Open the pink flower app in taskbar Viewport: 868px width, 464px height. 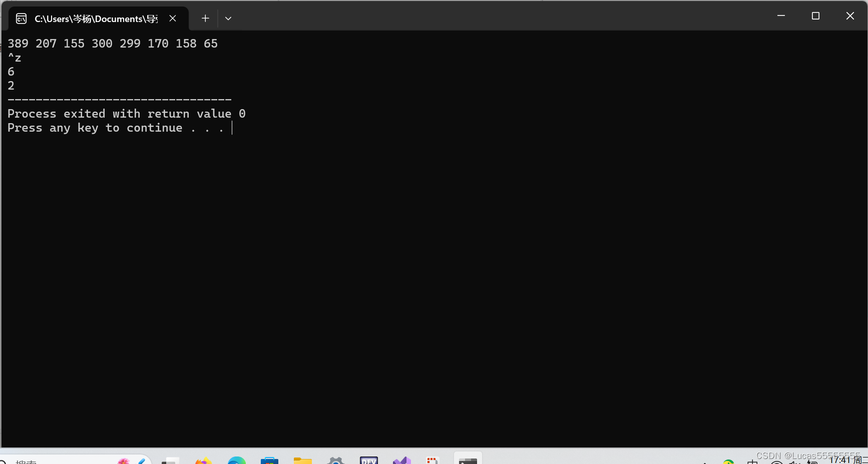coord(124,460)
